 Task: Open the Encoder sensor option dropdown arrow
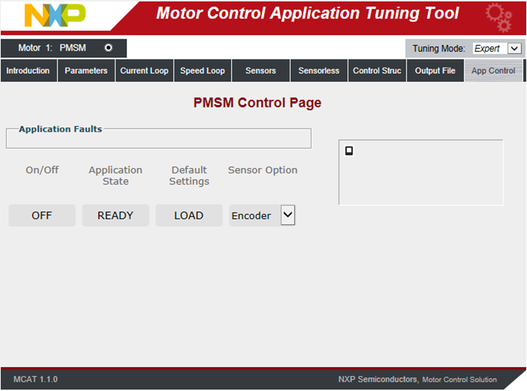pos(288,215)
